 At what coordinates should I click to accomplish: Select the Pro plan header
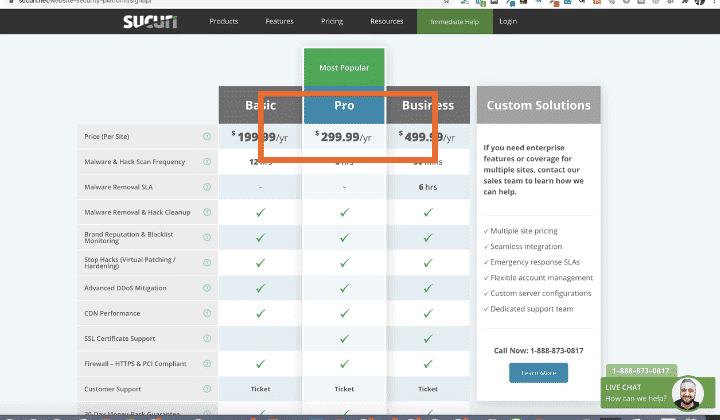point(344,105)
